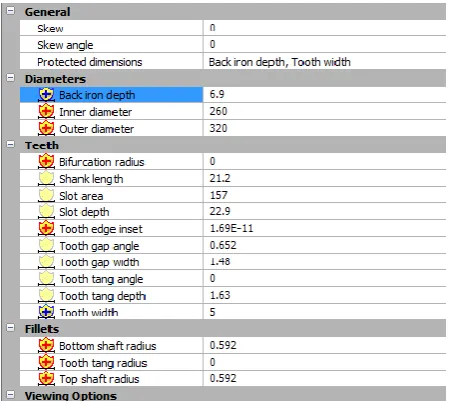Click the red shield icon beside Outer diameter
The width and height of the screenshot is (455, 408).
pos(46,128)
